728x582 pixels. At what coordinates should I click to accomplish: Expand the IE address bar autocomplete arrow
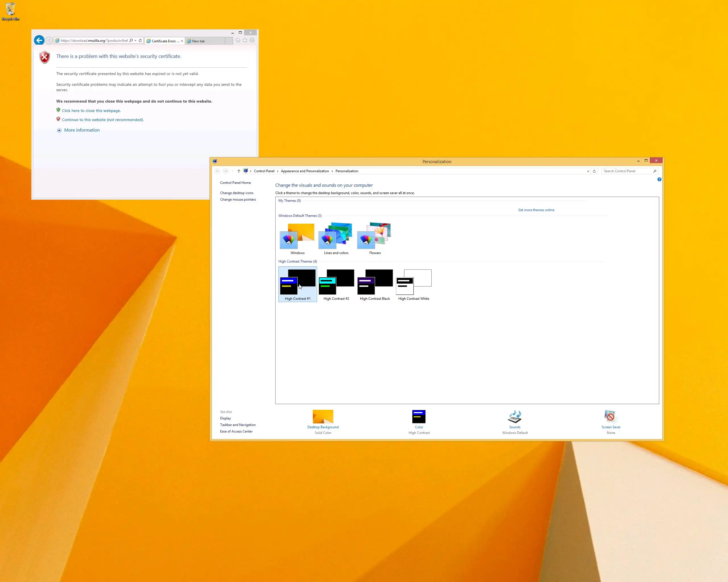pos(135,40)
